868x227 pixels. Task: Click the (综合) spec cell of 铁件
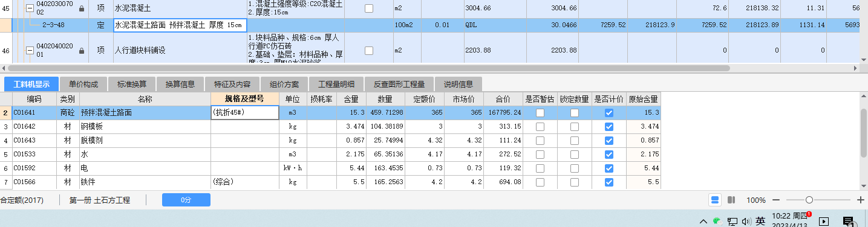coord(244,182)
